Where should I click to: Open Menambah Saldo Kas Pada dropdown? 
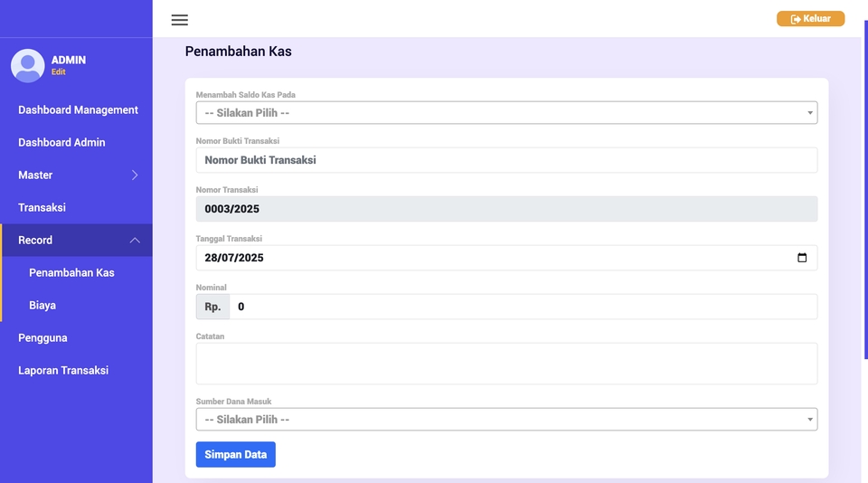506,113
